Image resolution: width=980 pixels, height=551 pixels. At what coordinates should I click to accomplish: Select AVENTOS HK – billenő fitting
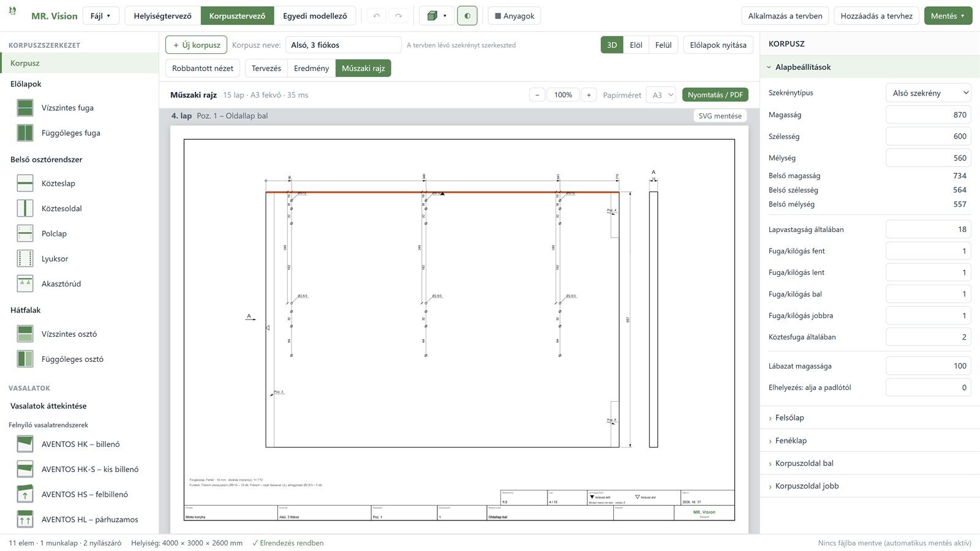[x=80, y=444]
